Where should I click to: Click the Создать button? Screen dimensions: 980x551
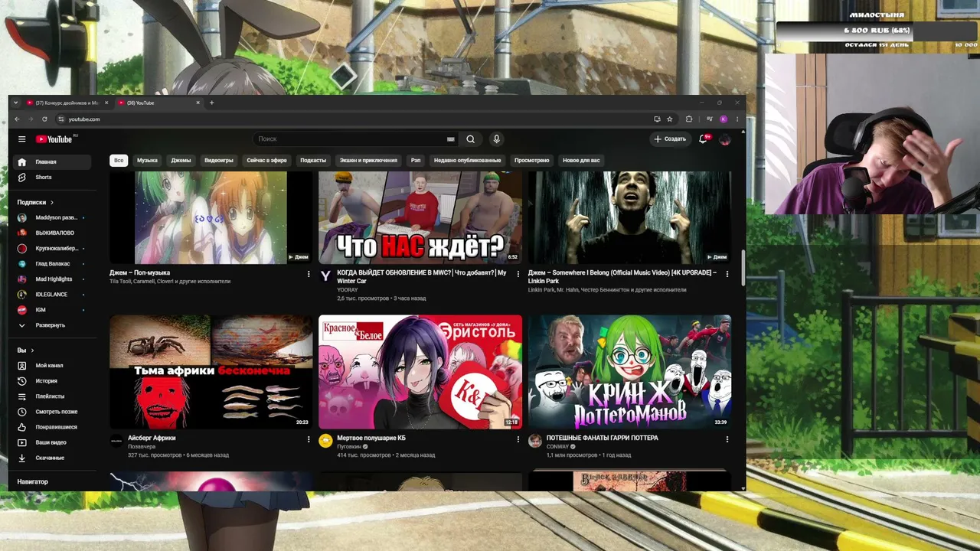point(670,139)
